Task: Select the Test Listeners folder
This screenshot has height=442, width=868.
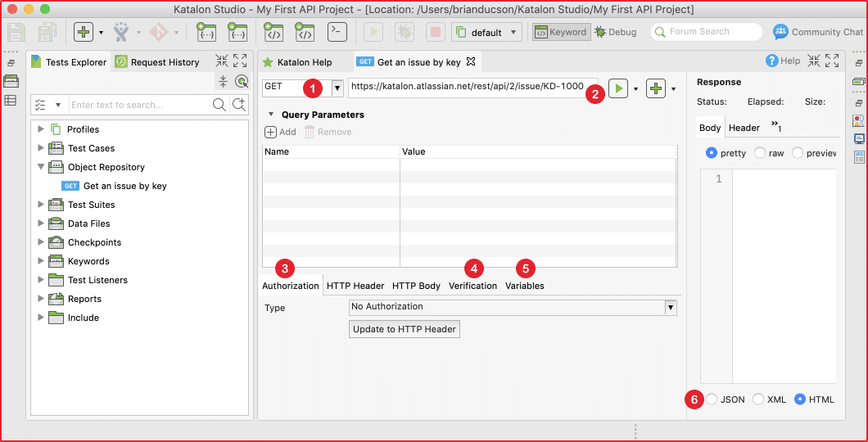Action: tap(88, 280)
